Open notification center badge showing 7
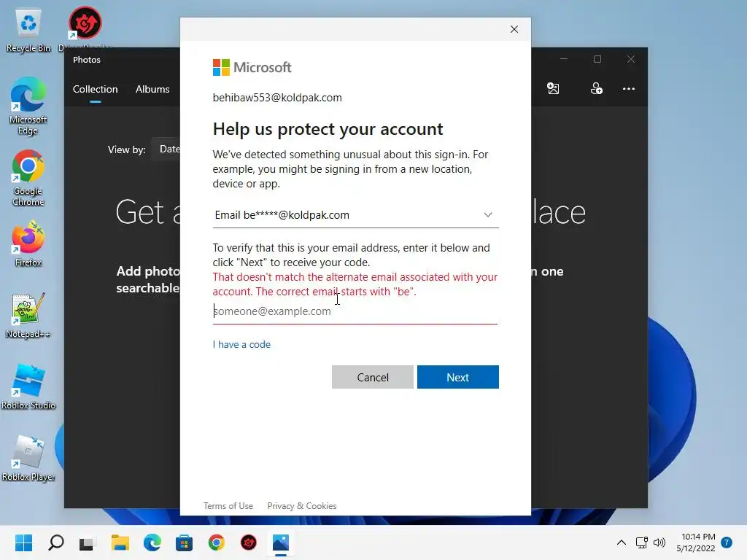The height and width of the screenshot is (560, 747). [x=727, y=542]
